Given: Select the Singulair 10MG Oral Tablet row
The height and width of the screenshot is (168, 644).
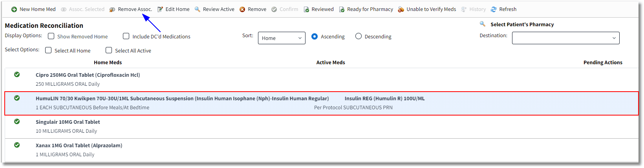Looking at the screenshot, I should click(x=322, y=126).
